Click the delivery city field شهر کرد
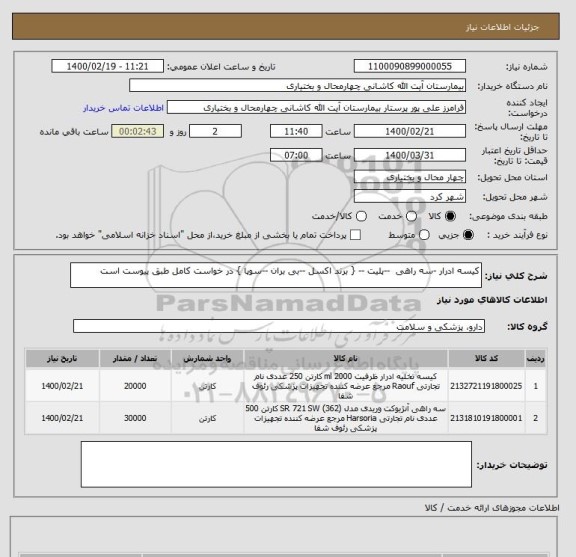 pyautogui.click(x=410, y=197)
